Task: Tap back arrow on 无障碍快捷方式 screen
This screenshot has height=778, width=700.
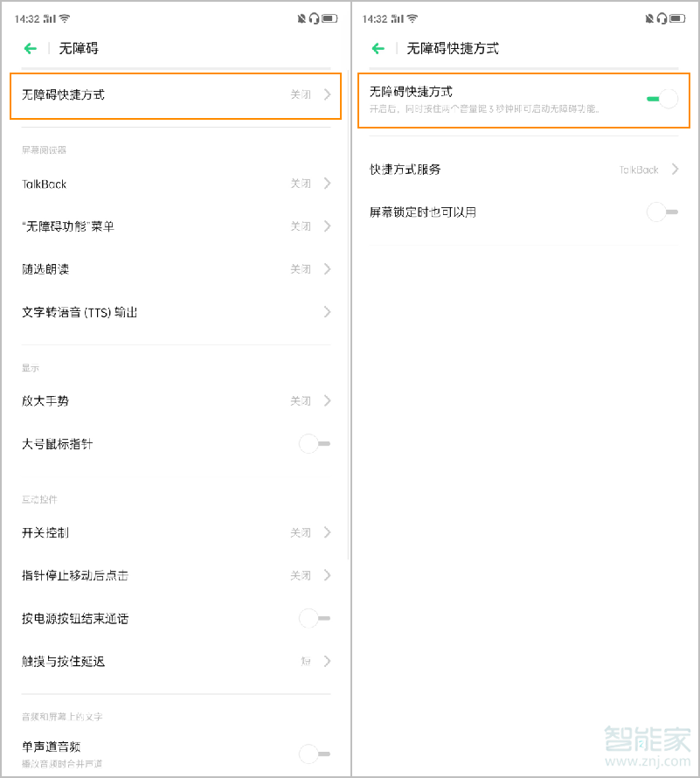Action: click(378, 49)
